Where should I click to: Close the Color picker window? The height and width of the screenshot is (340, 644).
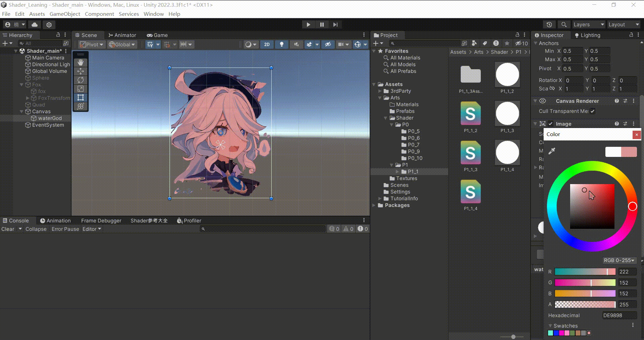(x=637, y=134)
